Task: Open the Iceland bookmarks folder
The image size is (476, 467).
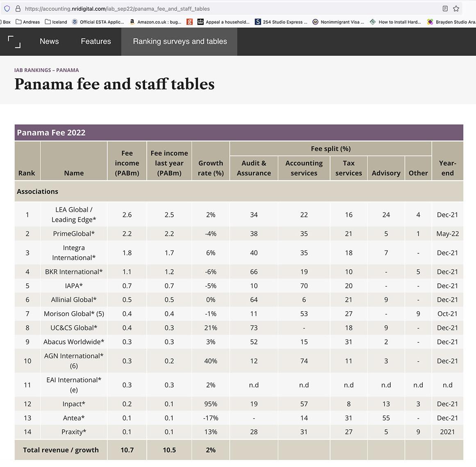Action: click(56, 22)
